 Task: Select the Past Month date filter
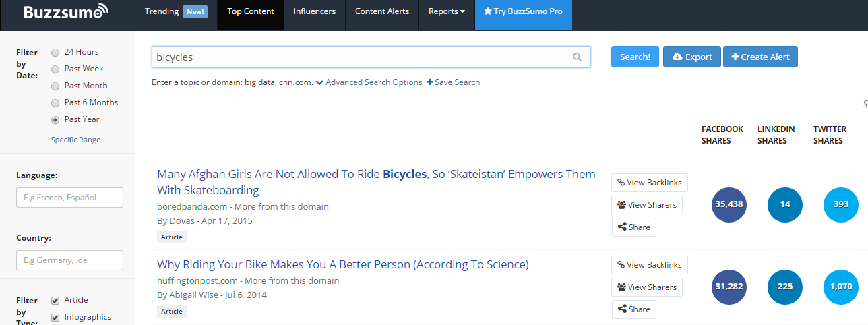click(x=55, y=86)
